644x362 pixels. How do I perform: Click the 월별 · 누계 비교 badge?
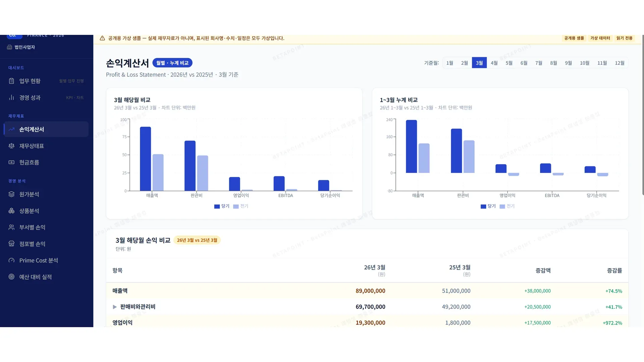point(172,63)
